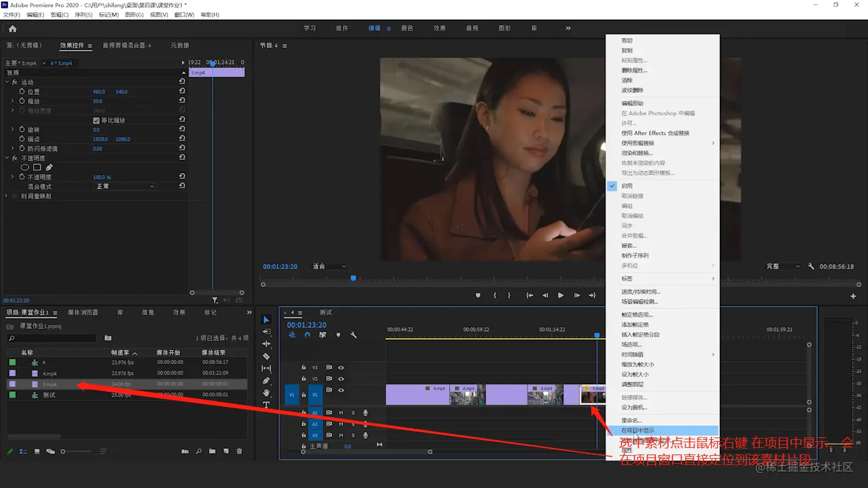
Task: Select the Type tool
Action: [266, 405]
